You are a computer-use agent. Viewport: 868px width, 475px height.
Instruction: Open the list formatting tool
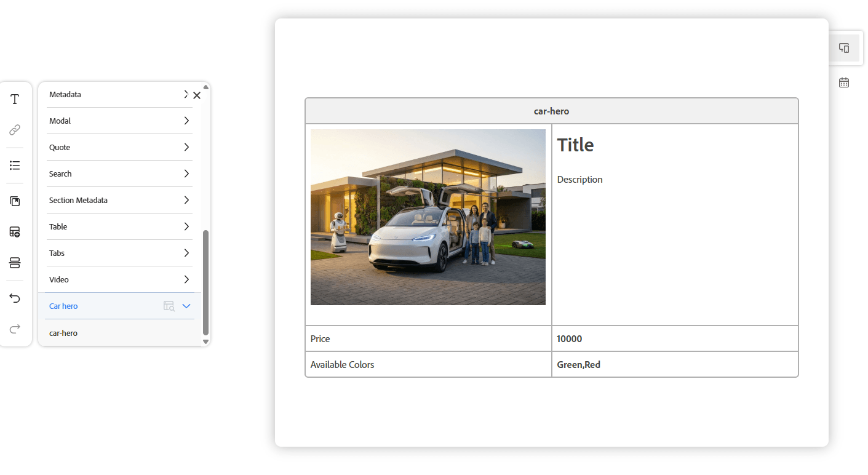click(x=15, y=166)
